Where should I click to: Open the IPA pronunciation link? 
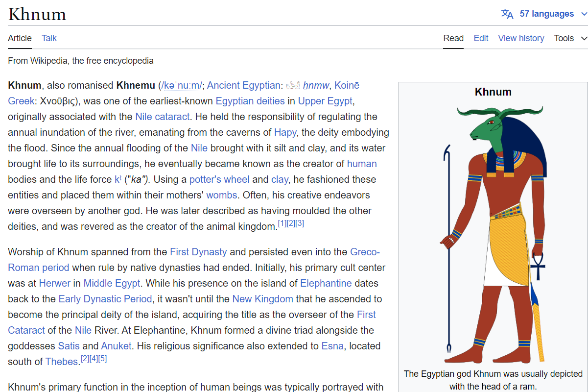(x=181, y=85)
